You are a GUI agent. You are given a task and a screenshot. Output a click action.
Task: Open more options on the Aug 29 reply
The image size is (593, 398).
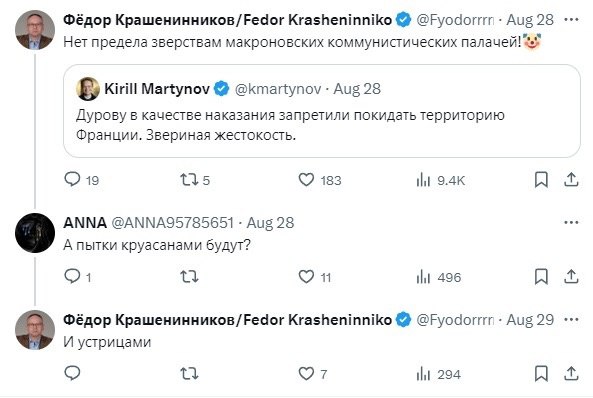(571, 320)
